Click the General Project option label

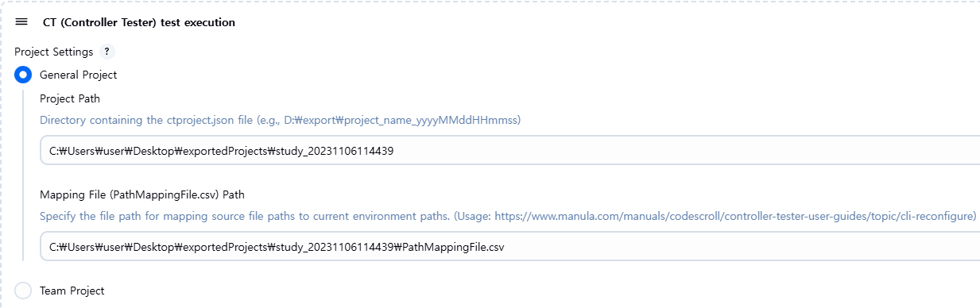(78, 75)
